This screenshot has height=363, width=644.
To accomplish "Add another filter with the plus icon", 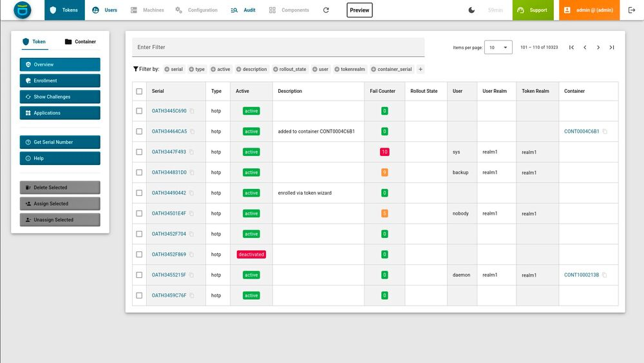I will tap(420, 69).
